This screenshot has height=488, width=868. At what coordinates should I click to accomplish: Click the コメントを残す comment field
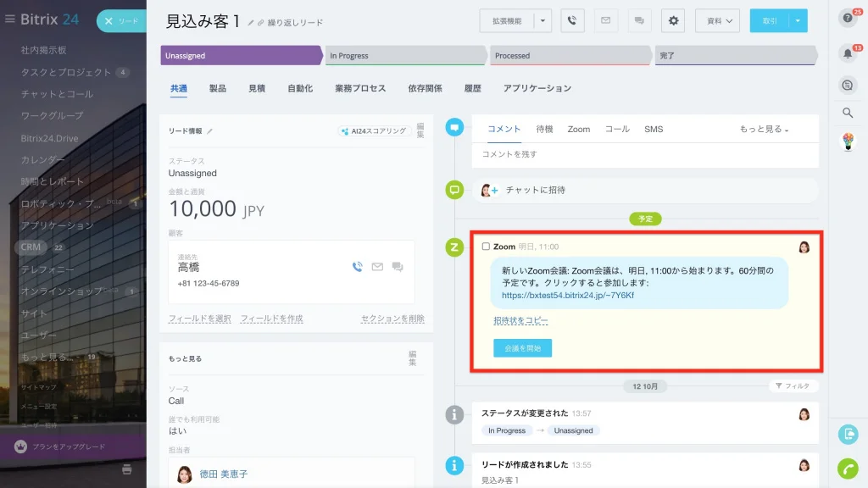click(645, 154)
